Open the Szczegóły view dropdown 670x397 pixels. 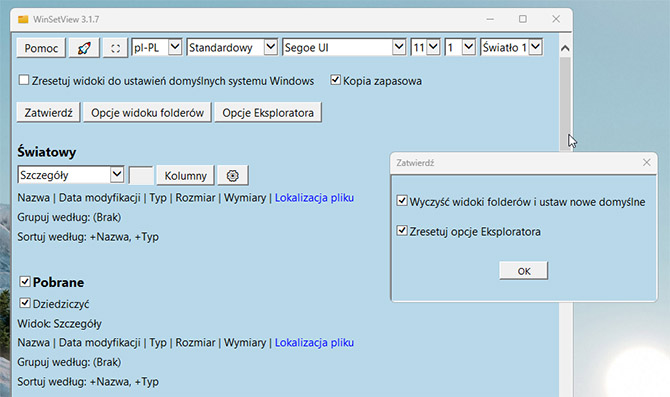pos(71,175)
